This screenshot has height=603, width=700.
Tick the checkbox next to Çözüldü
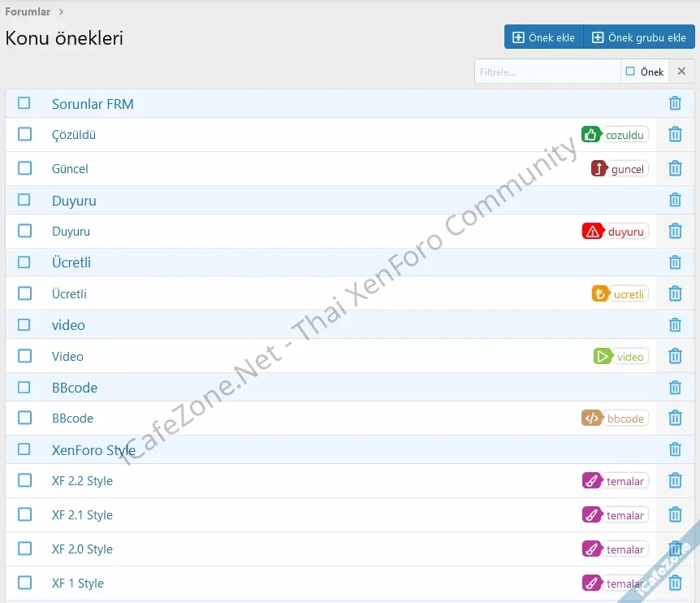24,134
